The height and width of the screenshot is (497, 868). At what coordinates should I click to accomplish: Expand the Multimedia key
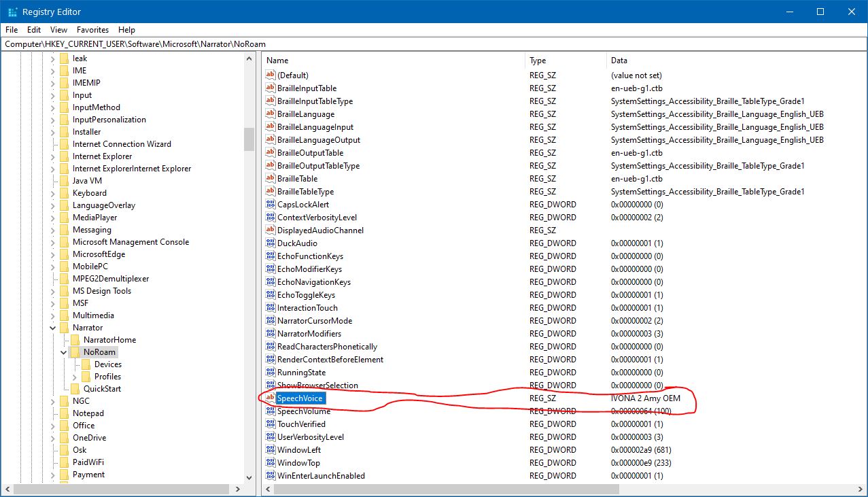tap(53, 315)
